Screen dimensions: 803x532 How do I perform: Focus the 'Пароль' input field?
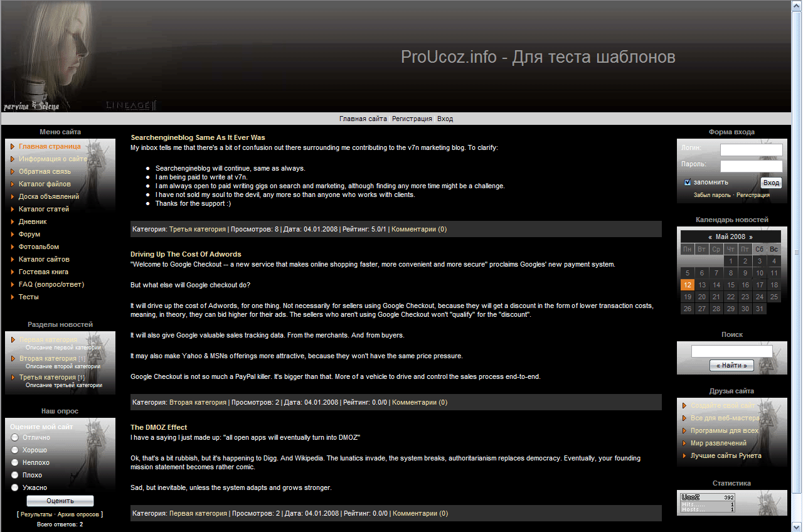[x=752, y=166]
